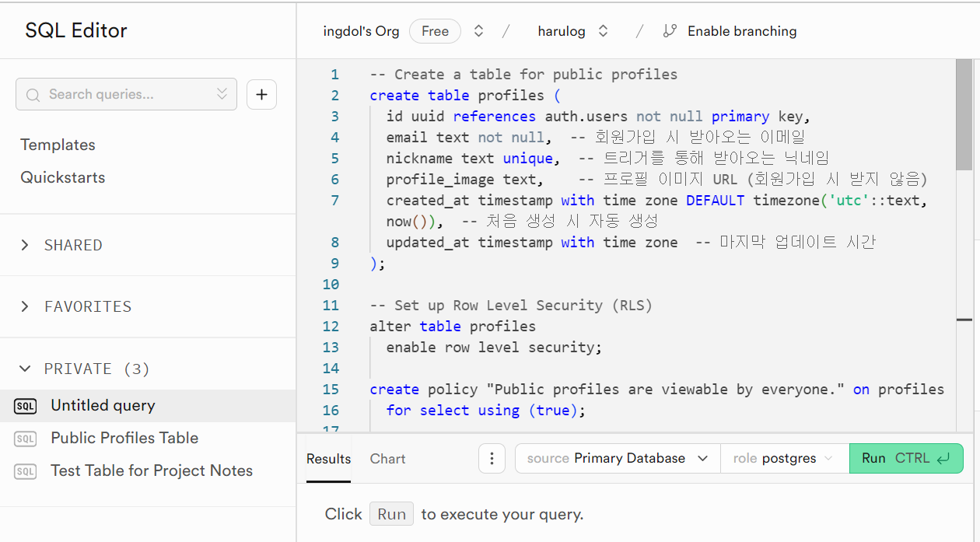
Task: Run the query with Run button
Action: click(x=906, y=458)
